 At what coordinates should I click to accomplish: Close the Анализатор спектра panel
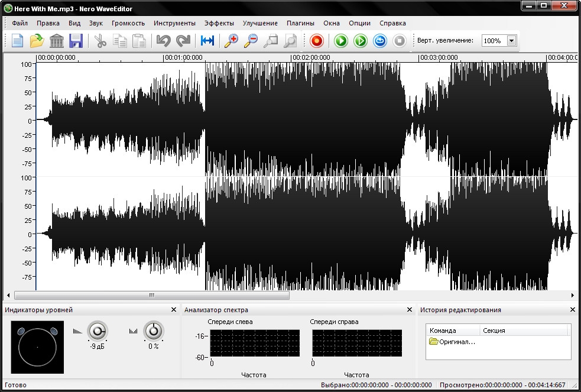tap(410, 310)
